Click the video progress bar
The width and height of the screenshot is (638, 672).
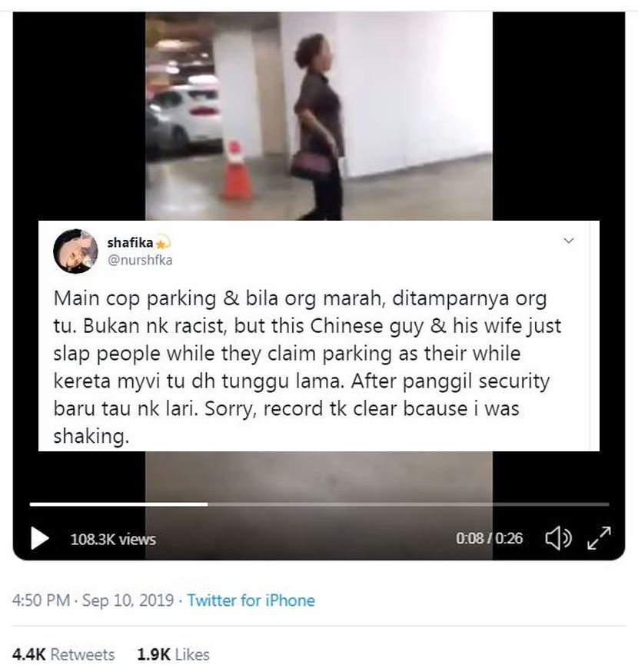(319, 504)
